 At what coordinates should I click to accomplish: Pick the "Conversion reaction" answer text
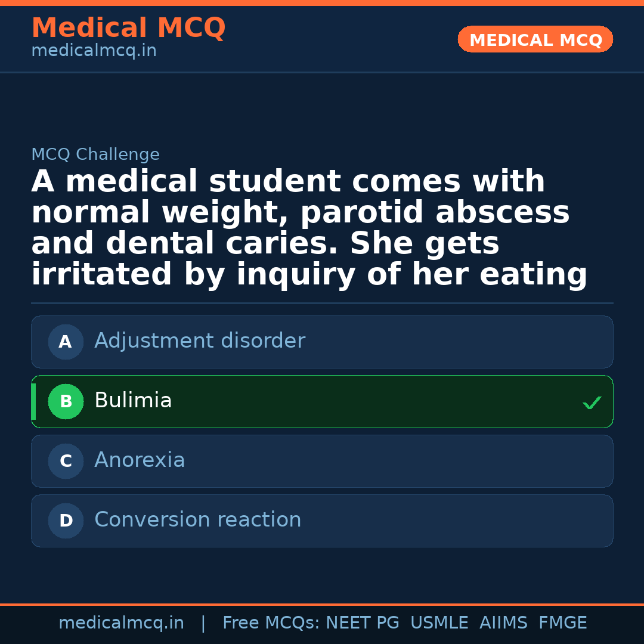tap(197, 520)
